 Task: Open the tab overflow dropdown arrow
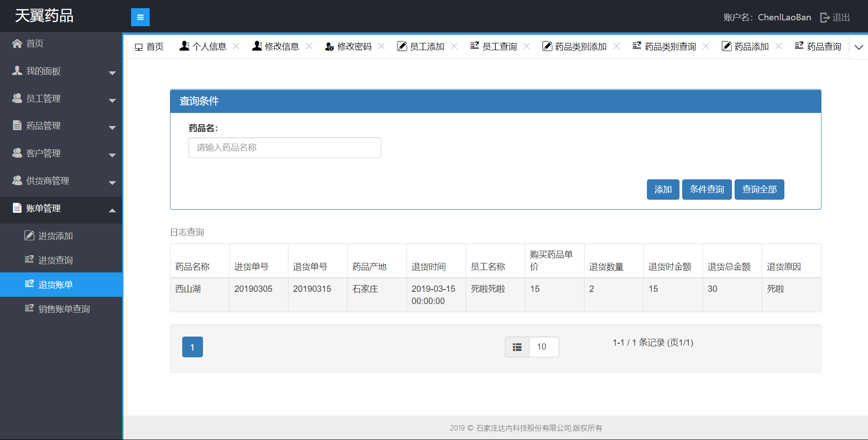coord(859,47)
